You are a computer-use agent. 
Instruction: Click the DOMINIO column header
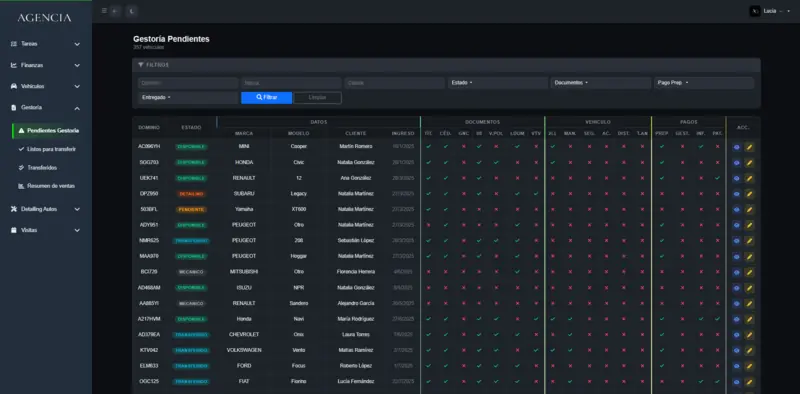(149, 128)
